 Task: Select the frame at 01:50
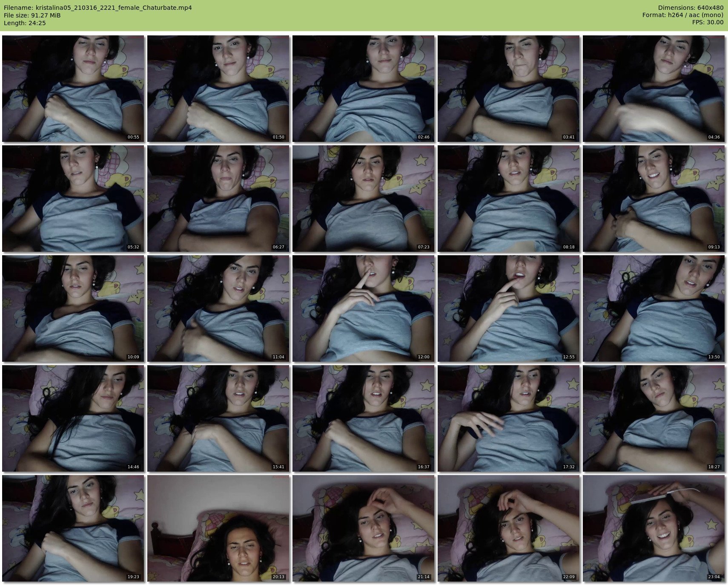(x=218, y=89)
